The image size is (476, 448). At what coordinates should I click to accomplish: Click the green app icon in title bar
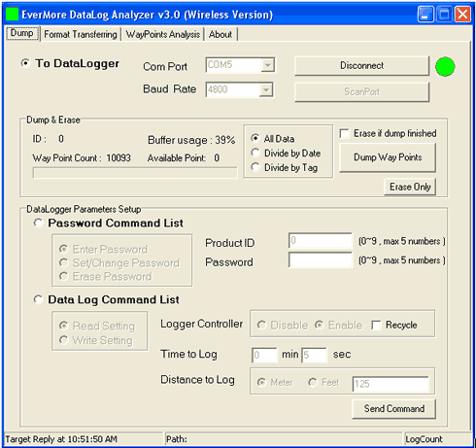[x=13, y=14]
